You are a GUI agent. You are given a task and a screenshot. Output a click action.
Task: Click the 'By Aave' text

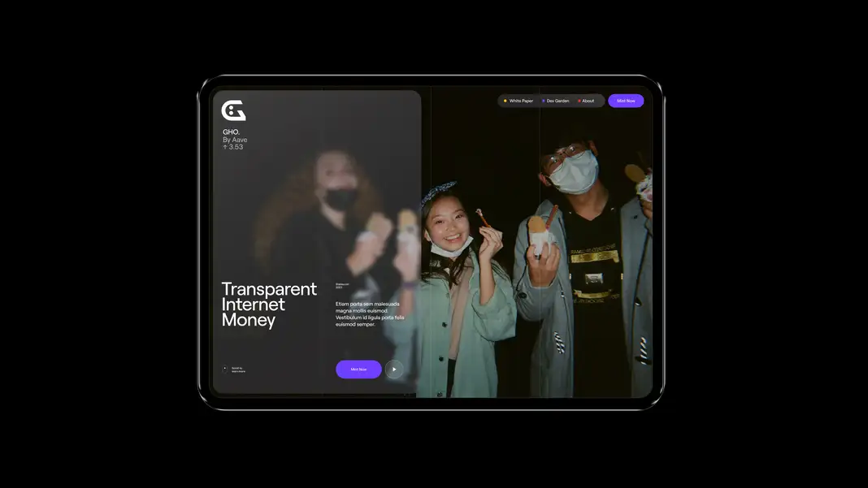click(235, 140)
